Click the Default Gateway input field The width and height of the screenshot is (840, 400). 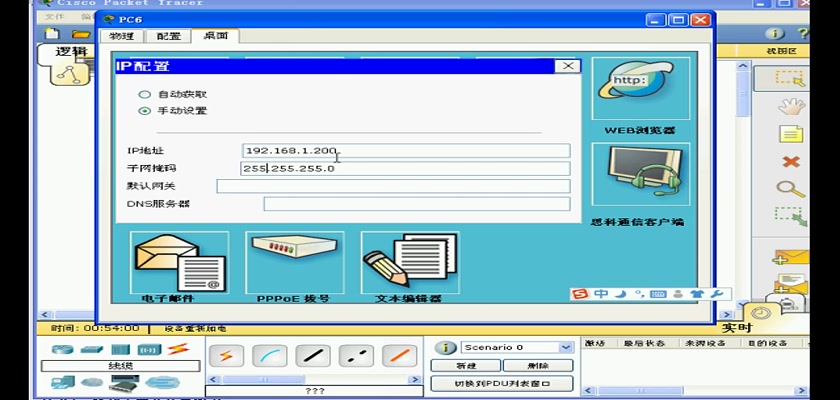point(392,186)
